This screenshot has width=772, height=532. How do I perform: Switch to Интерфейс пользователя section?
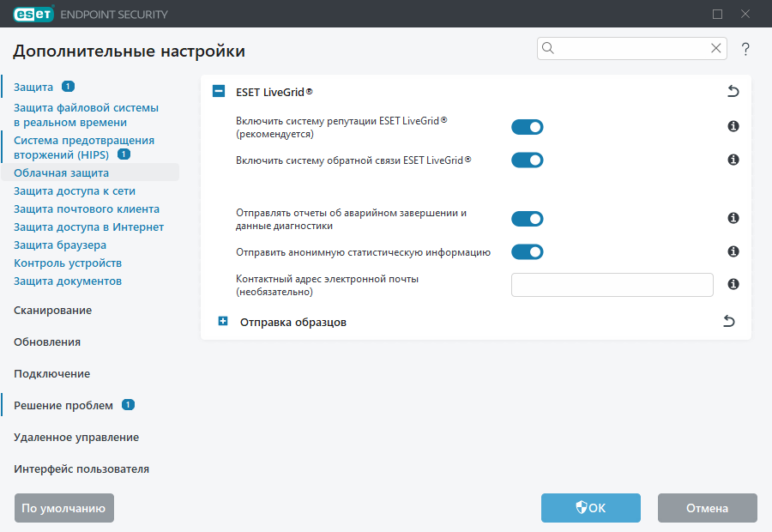[81, 469]
